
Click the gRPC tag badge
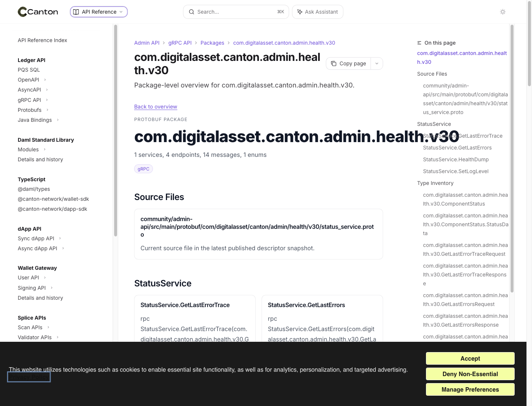143,169
